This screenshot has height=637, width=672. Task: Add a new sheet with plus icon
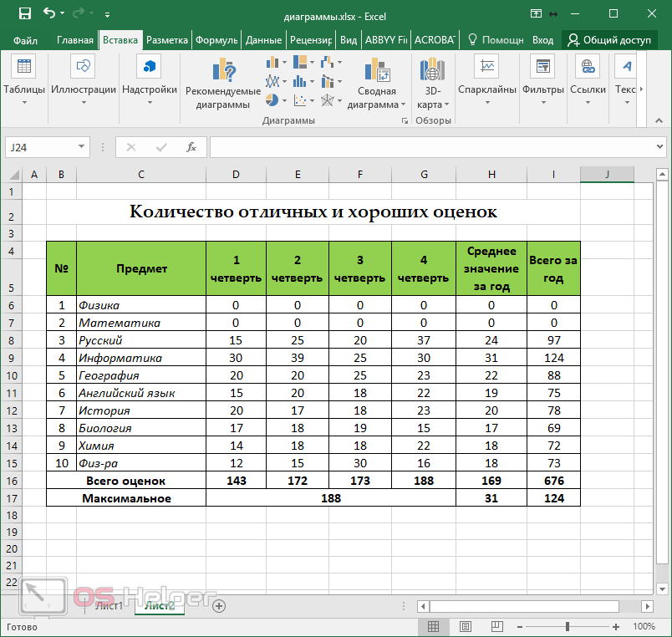pos(219,605)
